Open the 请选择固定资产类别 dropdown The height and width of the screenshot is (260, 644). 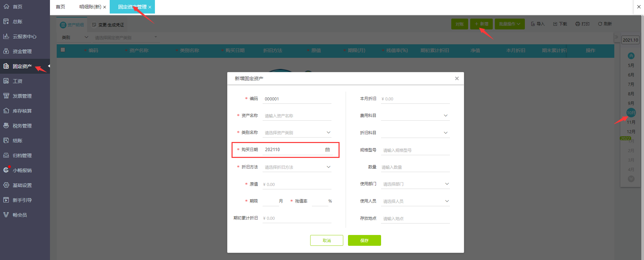[x=126, y=38]
